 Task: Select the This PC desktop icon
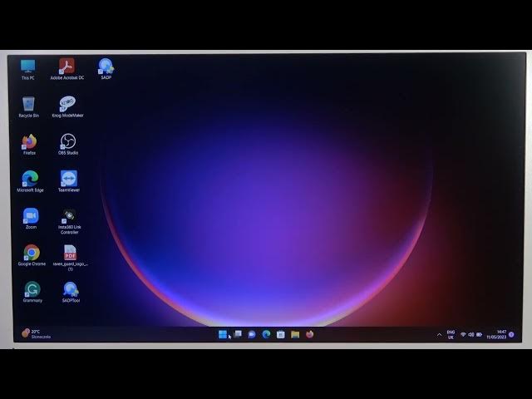click(27, 69)
